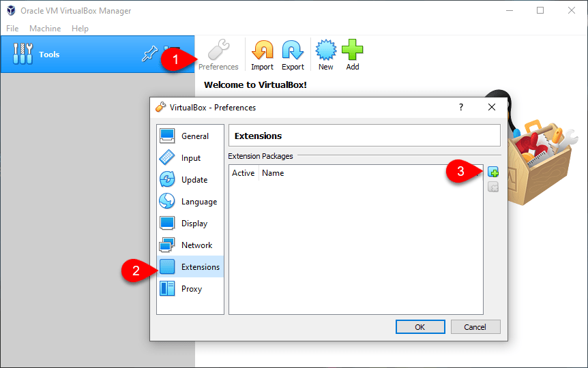Viewport: 588px width, 368px height.
Task: Click the Network computers icon
Action: point(167,245)
